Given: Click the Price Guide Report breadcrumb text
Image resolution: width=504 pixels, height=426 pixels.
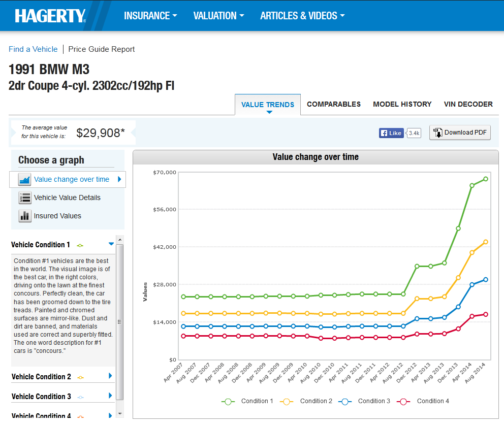Looking at the screenshot, I should click(101, 49).
